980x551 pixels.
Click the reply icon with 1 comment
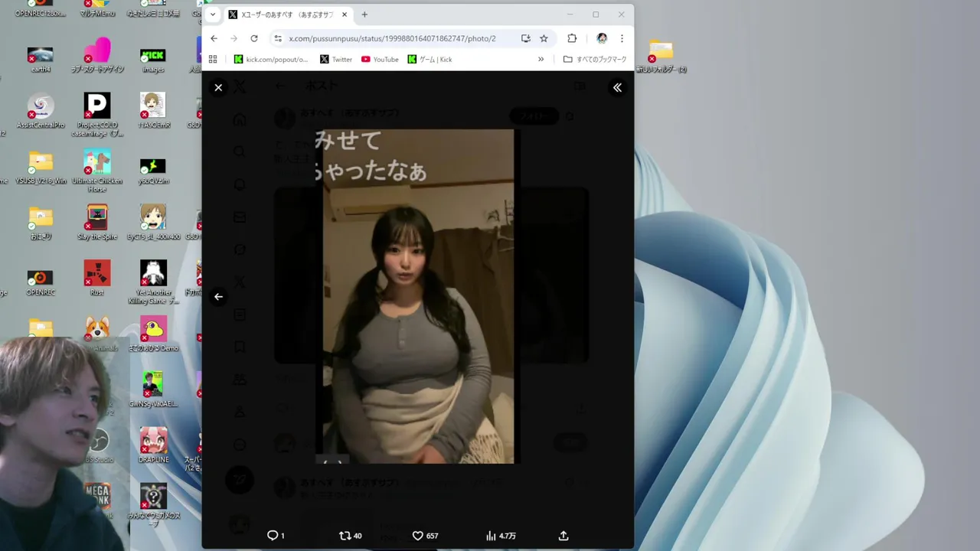[276, 536]
